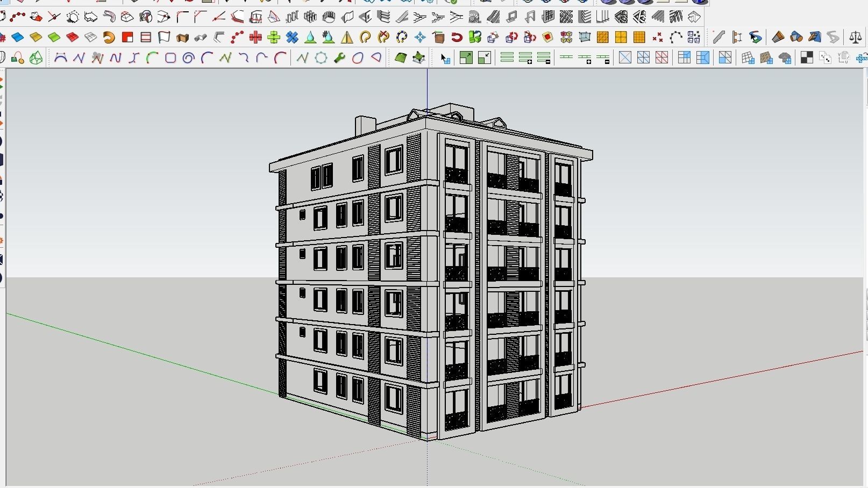This screenshot has width=868, height=488.
Task: Select the six-storey building model
Action: [x=430, y=271]
